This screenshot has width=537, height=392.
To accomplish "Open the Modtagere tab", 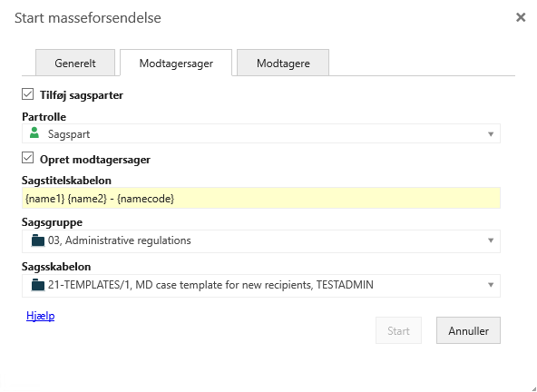I will [283, 63].
